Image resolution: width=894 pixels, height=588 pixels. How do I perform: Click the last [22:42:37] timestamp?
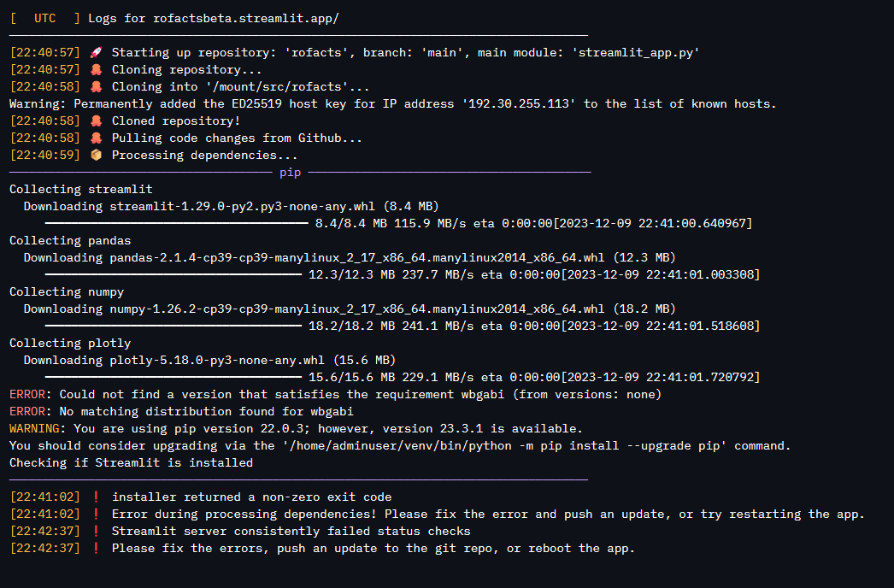(x=45, y=549)
